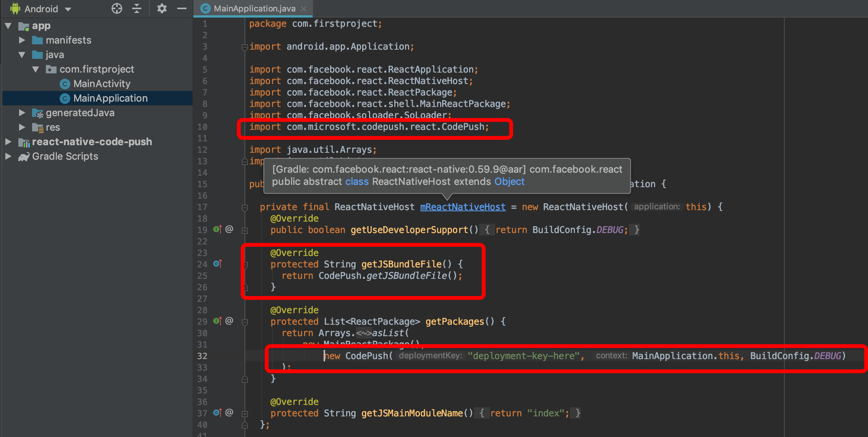The width and height of the screenshot is (868, 437).
Task: Toggle fold marker at getPackages line 29
Action: tap(245, 322)
